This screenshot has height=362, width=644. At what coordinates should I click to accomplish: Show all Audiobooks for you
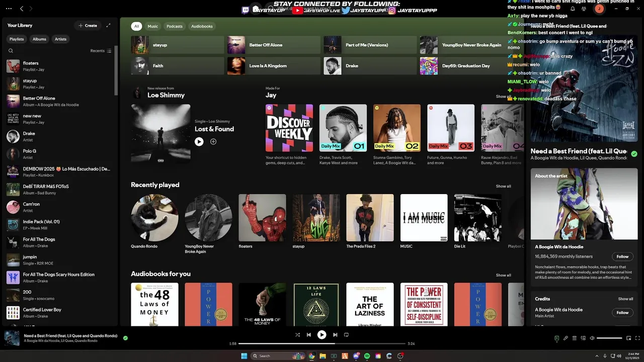[x=503, y=275]
